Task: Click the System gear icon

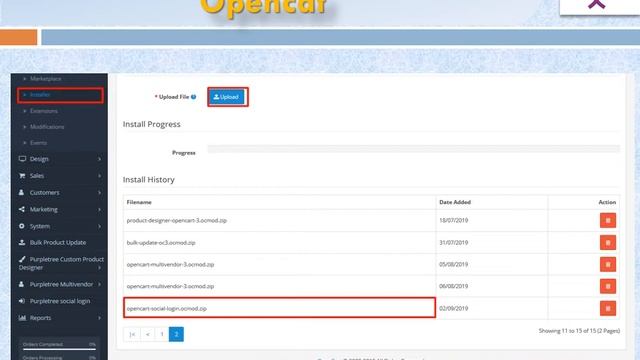Action: point(22,226)
